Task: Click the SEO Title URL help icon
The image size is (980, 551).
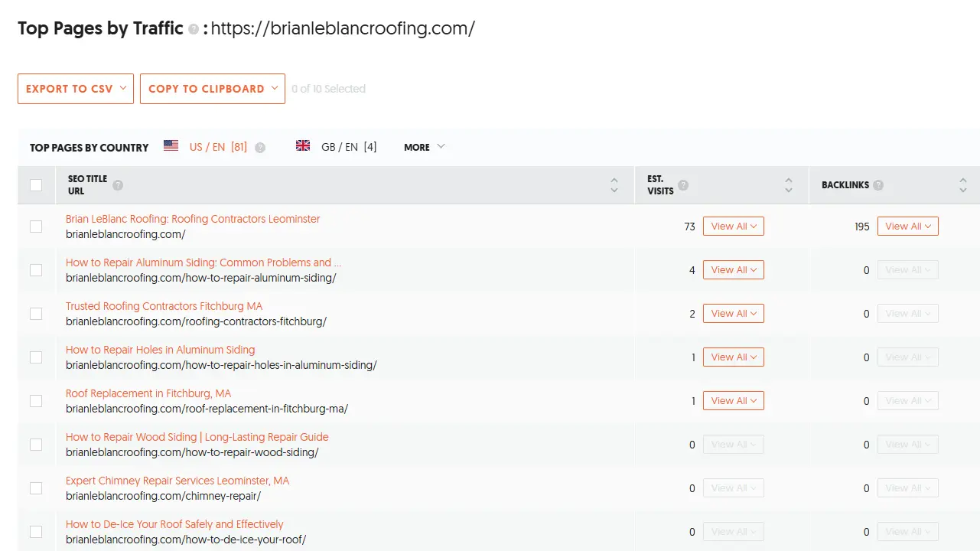Action: tap(118, 185)
